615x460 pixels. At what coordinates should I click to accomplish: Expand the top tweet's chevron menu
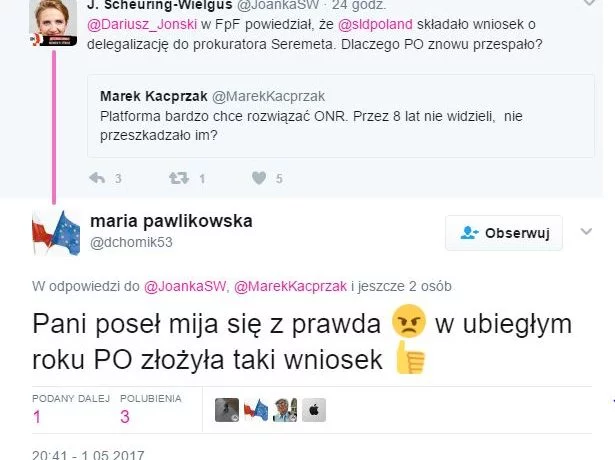(x=590, y=3)
